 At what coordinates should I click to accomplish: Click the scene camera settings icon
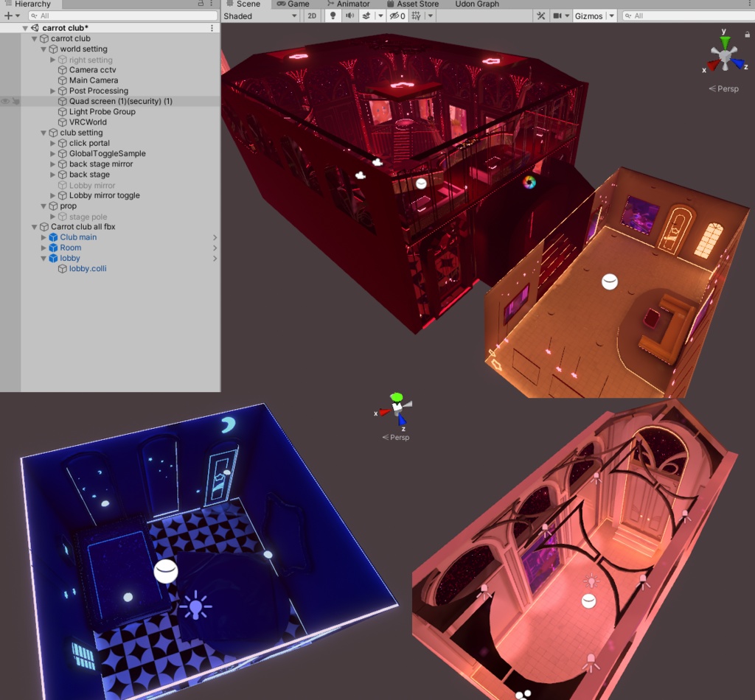point(557,16)
